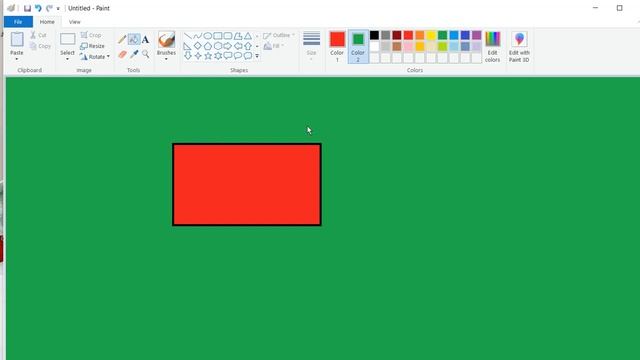
Task: Expand the Select dropdown arrow
Action: coord(67,60)
